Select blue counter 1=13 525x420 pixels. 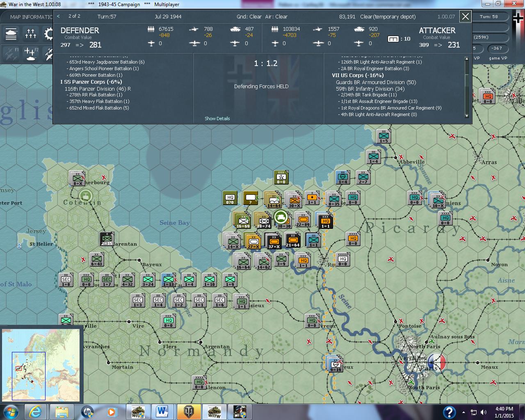point(168,280)
